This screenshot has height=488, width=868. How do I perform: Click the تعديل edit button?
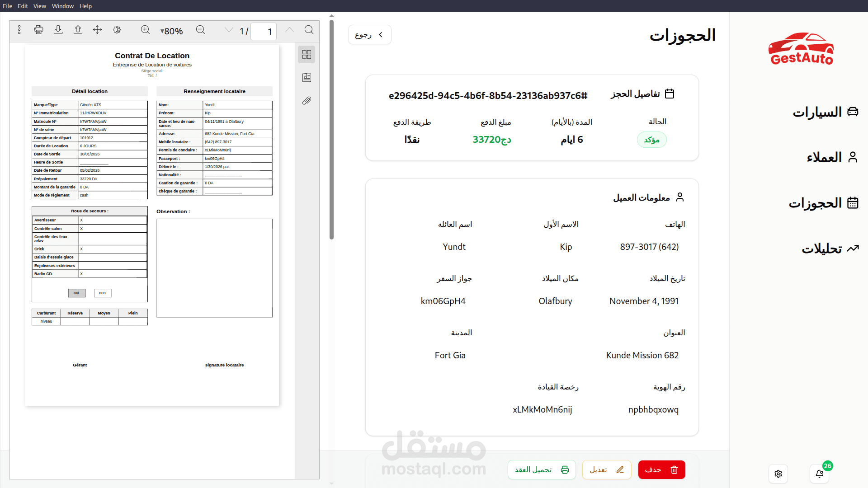pos(606,470)
